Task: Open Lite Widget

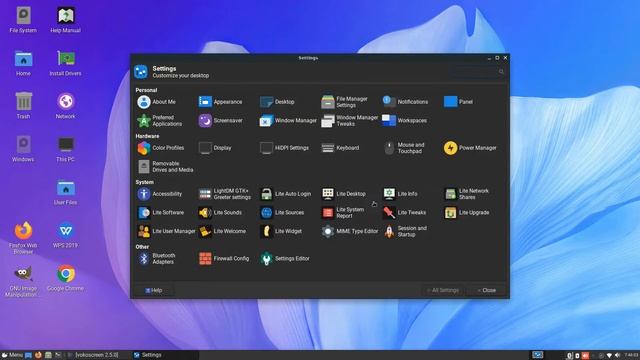Action: pyautogui.click(x=281, y=231)
